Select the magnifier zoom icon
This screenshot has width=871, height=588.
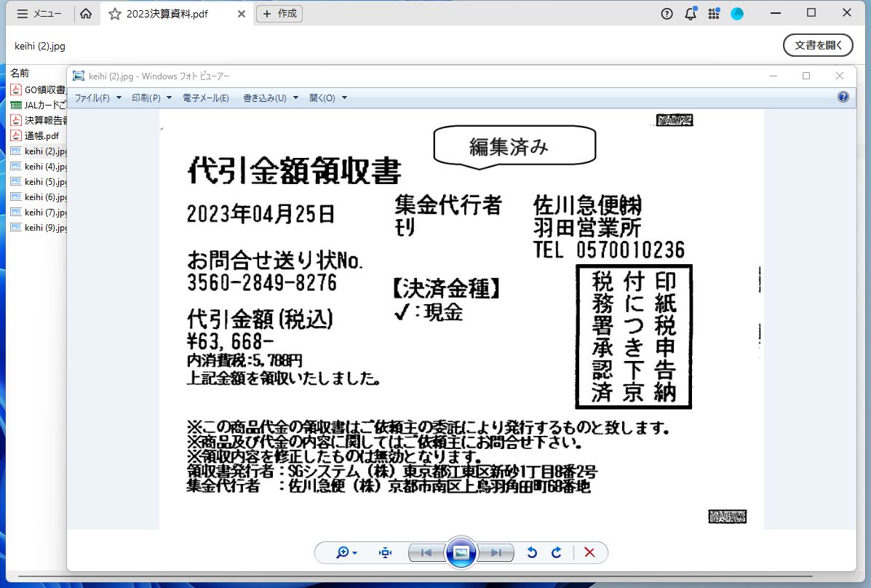coord(341,552)
